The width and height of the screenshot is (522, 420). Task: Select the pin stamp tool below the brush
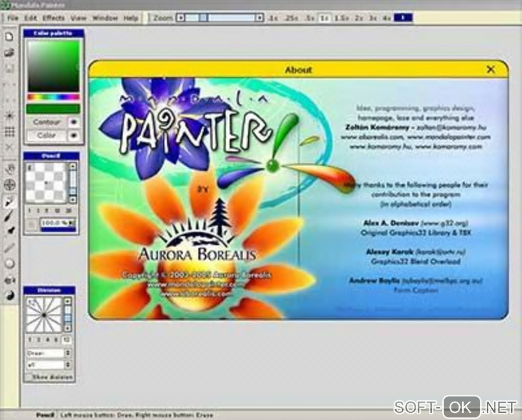[10, 231]
